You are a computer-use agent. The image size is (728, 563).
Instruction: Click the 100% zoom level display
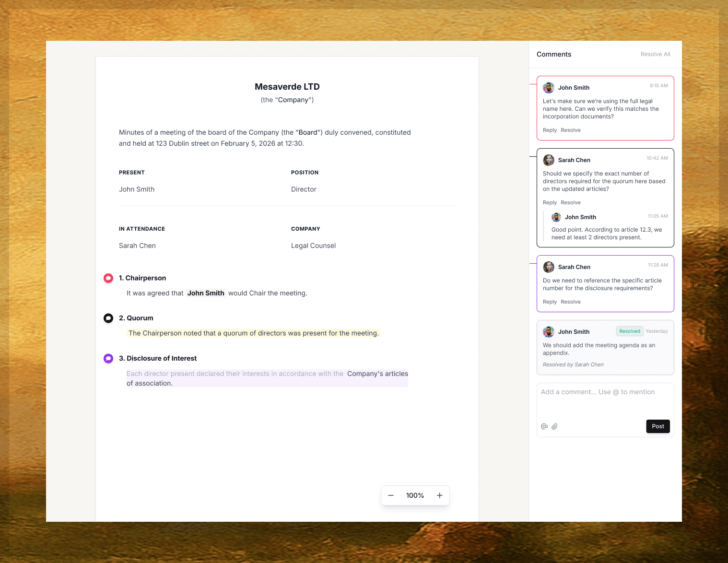point(415,495)
